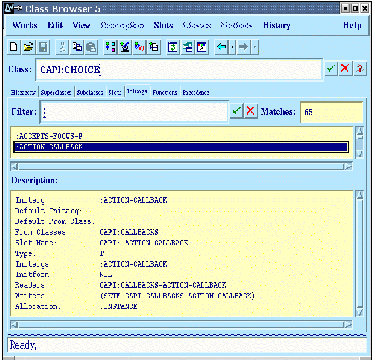Click the Cut scissors toolbar icon
The image size is (379, 361).
[62, 48]
